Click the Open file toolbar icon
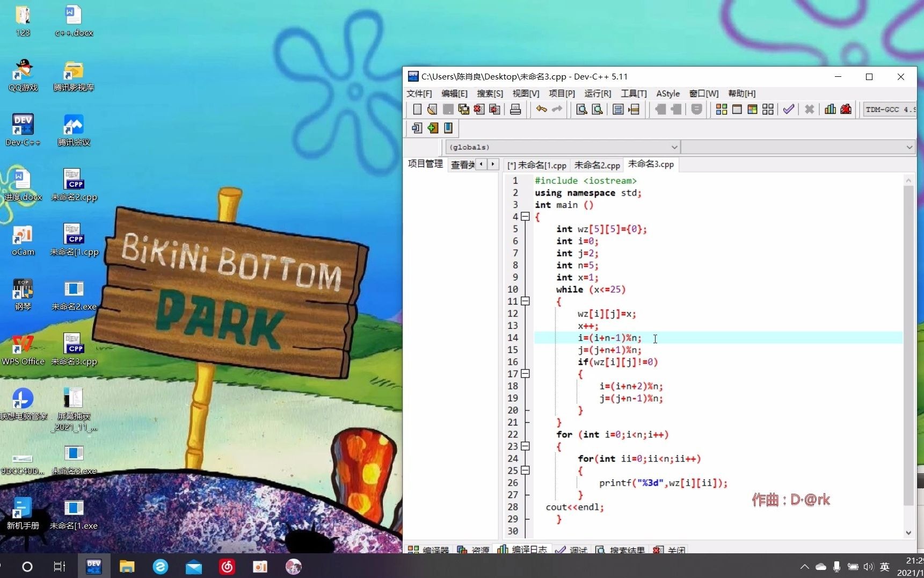This screenshot has height=578, width=924. coord(432,110)
